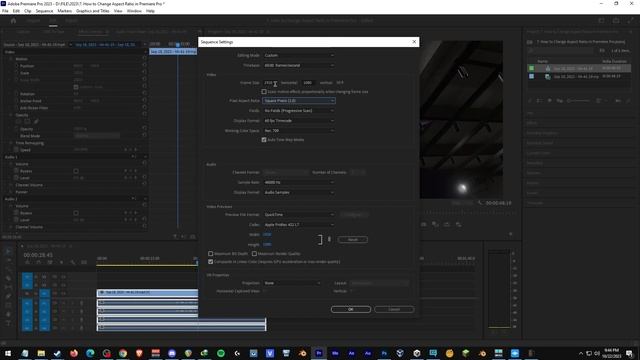Click the Width value in Video Previews
The width and height of the screenshot is (640, 360).
(x=267, y=235)
